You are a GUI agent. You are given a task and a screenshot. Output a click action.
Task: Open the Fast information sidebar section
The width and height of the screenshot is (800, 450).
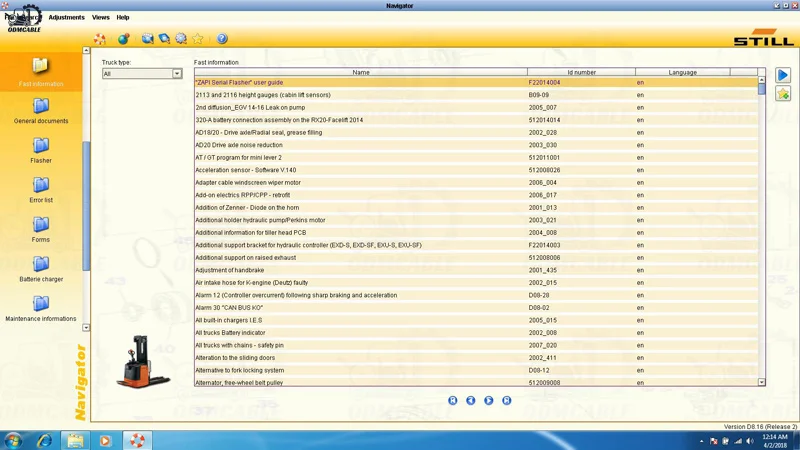pyautogui.click(x=40, y=71)
